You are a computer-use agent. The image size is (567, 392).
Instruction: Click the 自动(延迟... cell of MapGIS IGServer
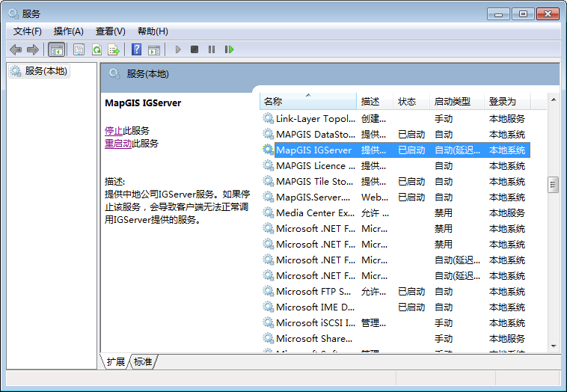[458, 150]
